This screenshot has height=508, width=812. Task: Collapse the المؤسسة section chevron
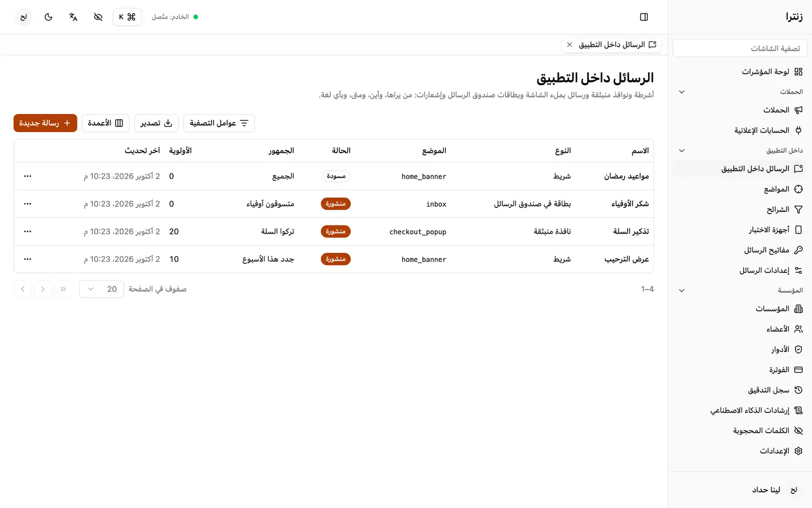[x=682, y=291]
